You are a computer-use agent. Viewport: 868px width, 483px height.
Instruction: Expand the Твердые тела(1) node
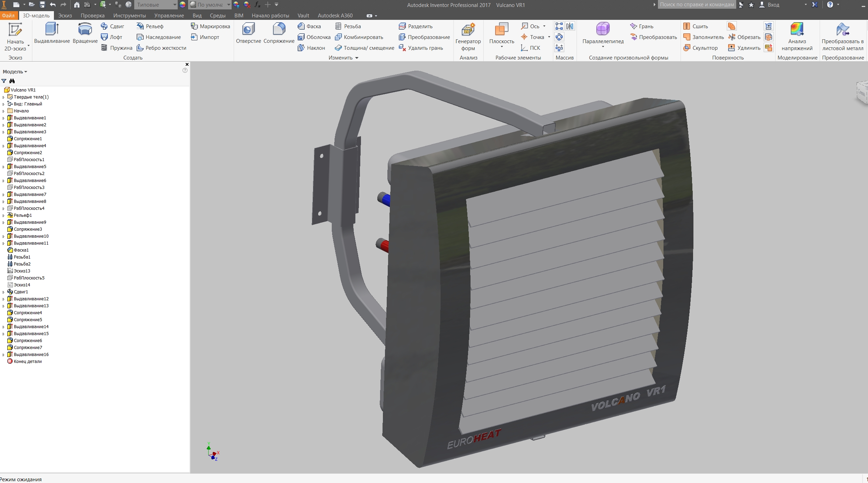(x=3, y=97)
